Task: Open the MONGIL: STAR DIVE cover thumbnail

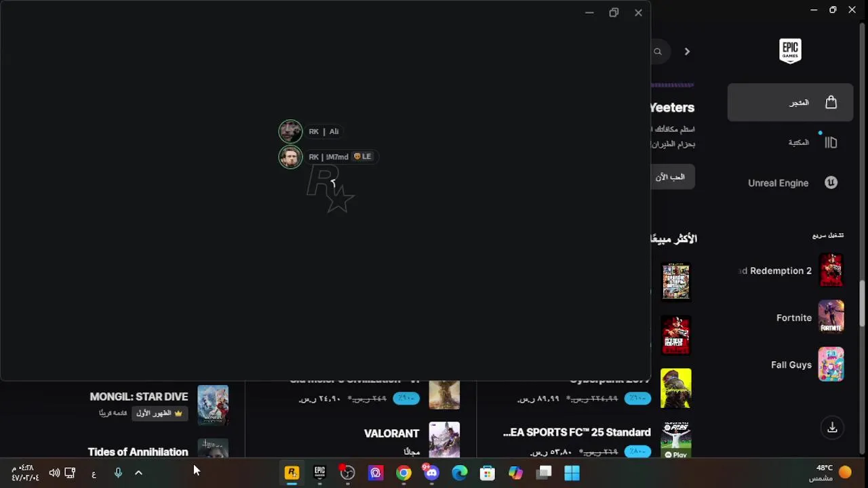Action: 213,405
